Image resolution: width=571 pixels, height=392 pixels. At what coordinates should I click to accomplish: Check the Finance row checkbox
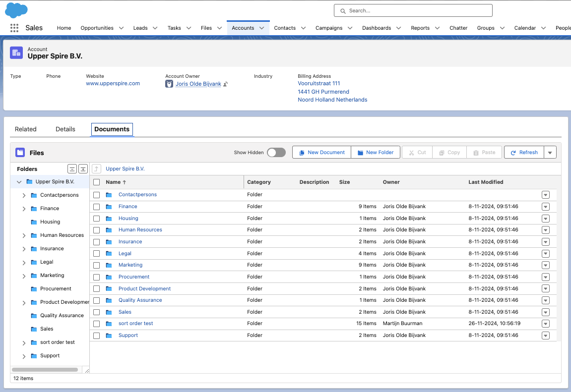pyautogui.click(x=97, y=207)
